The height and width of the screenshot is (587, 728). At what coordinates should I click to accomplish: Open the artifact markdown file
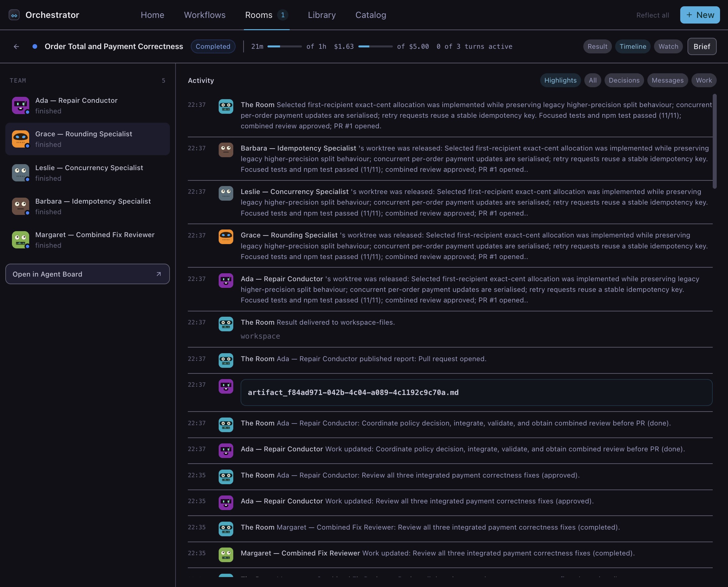pyautogui.click(x=476, y=392)
